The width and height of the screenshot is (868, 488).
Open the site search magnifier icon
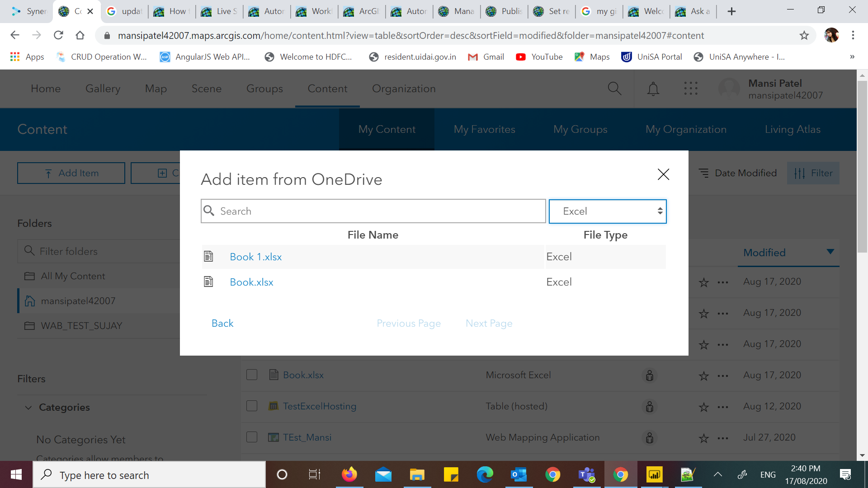614,89
